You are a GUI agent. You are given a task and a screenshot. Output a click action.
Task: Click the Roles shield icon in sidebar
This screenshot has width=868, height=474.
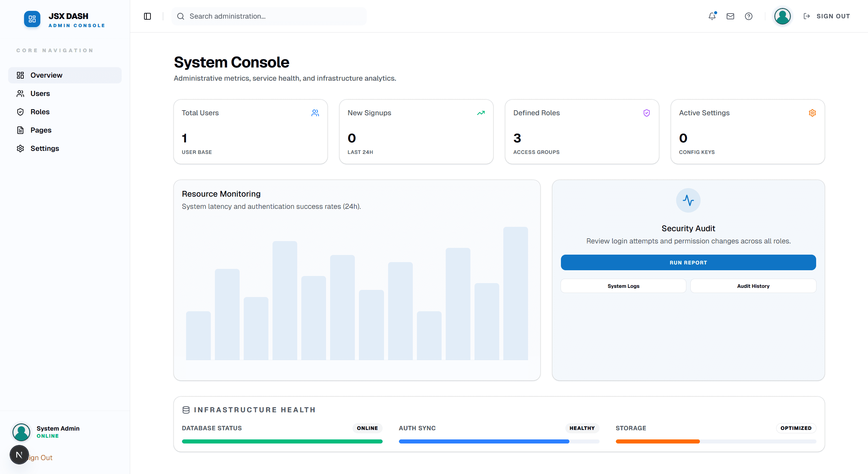coord(20,112)
